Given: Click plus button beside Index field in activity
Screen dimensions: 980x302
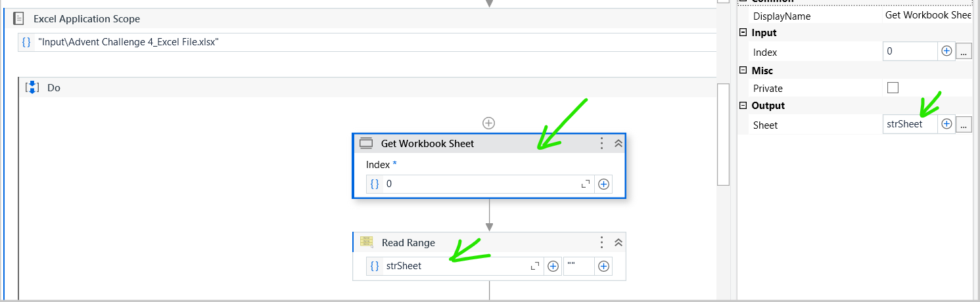Looking at the screenshot, I should [x=603, y=184].
